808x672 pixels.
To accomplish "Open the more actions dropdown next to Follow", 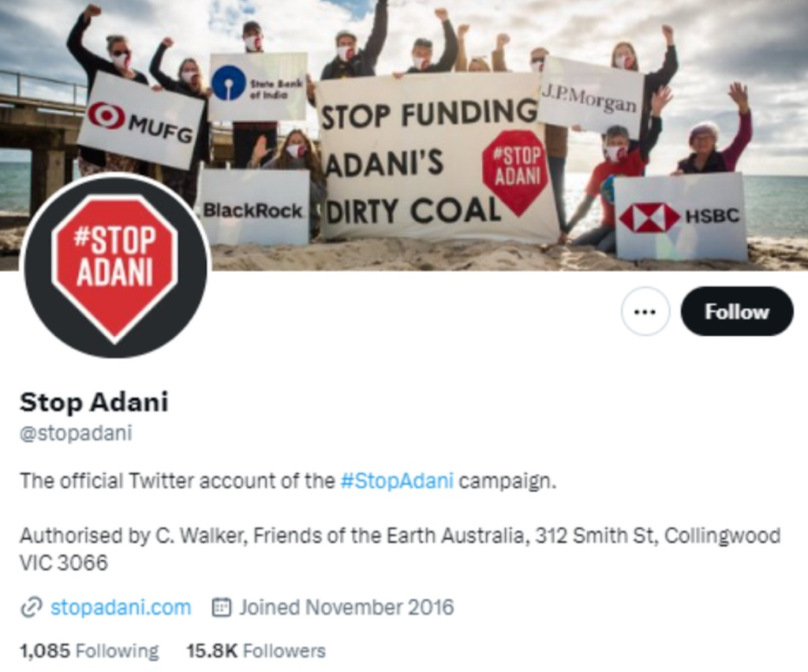I will [x=645, y=312].
